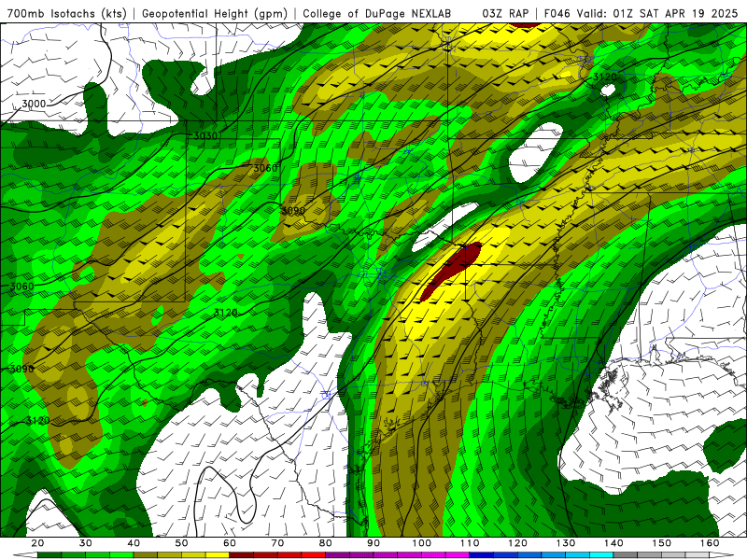The image size is (747, 560).
Task: Click the "03Z RAP" model run label
Action: pyautogui.click(x=505, y=14)
